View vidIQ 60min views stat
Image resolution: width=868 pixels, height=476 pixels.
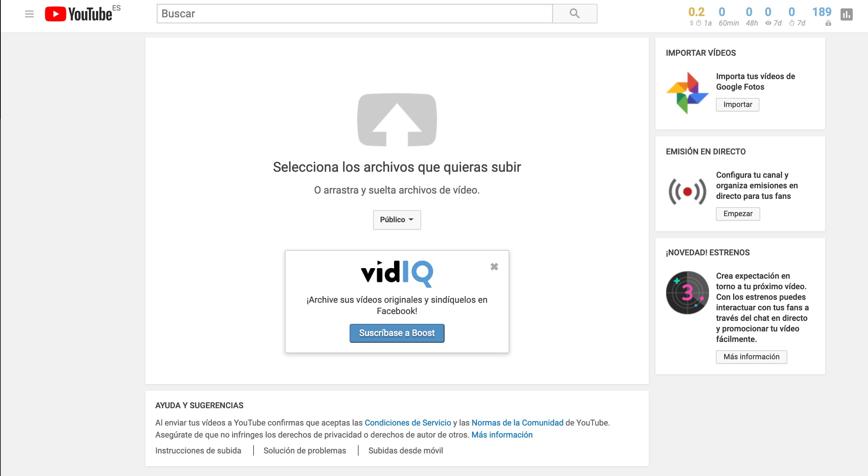coord(728,17)
